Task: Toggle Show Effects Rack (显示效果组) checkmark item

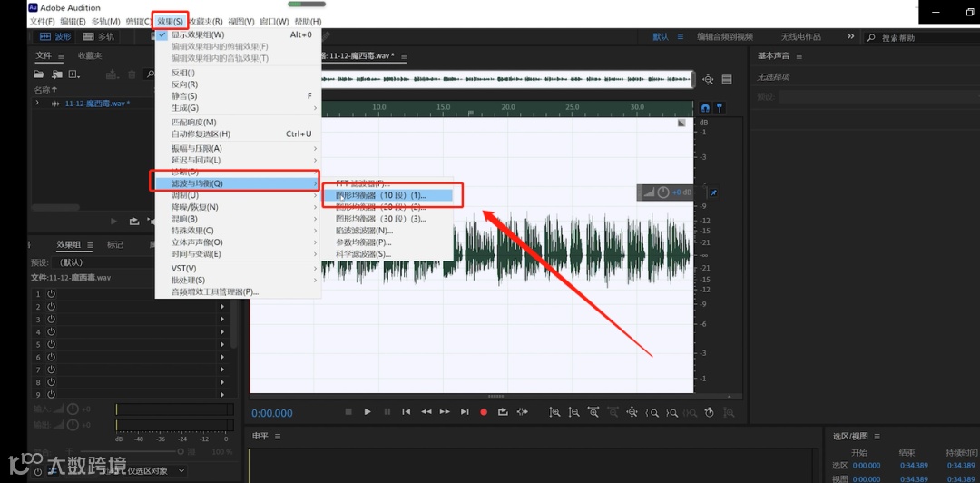Action: [238, 35]
